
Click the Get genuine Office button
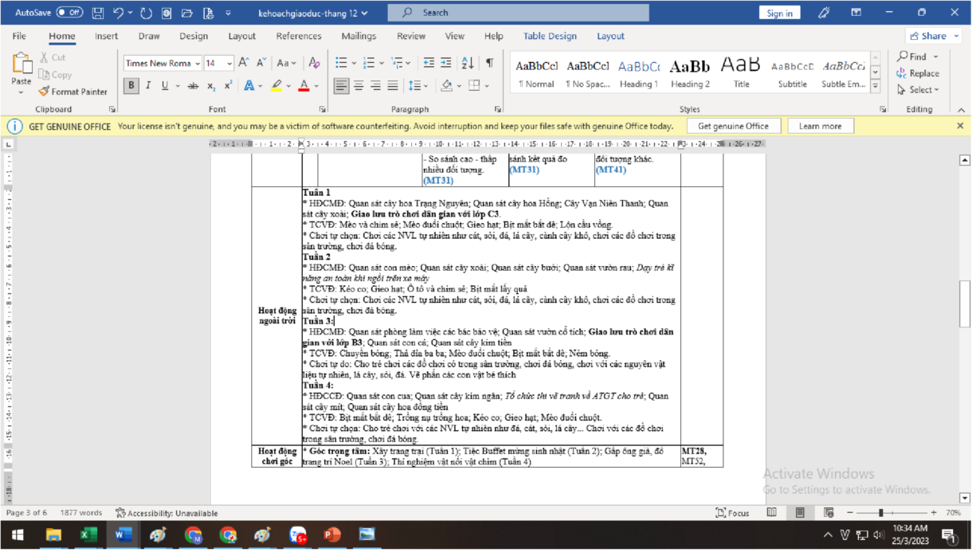click(733, 126)
